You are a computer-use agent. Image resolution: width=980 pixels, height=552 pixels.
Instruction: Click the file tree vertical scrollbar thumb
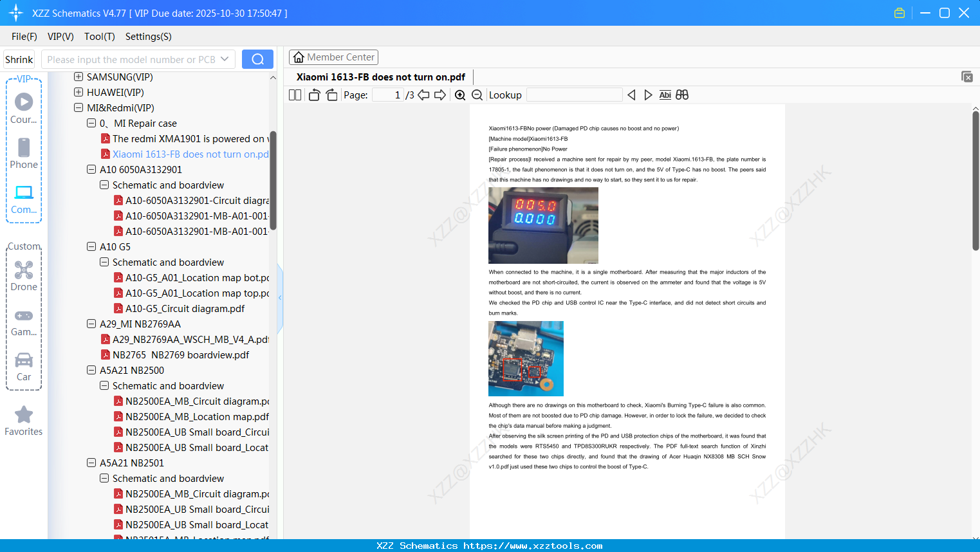coord(273,180)
